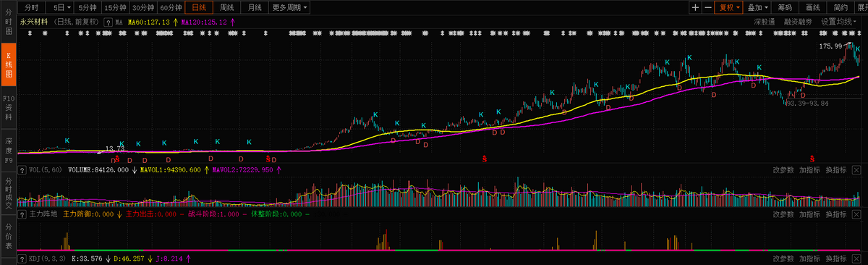The width and height of the screenshot is (868, 265).
Task: Open 叠加 overlay dropdown
Action: click(758, 7)
